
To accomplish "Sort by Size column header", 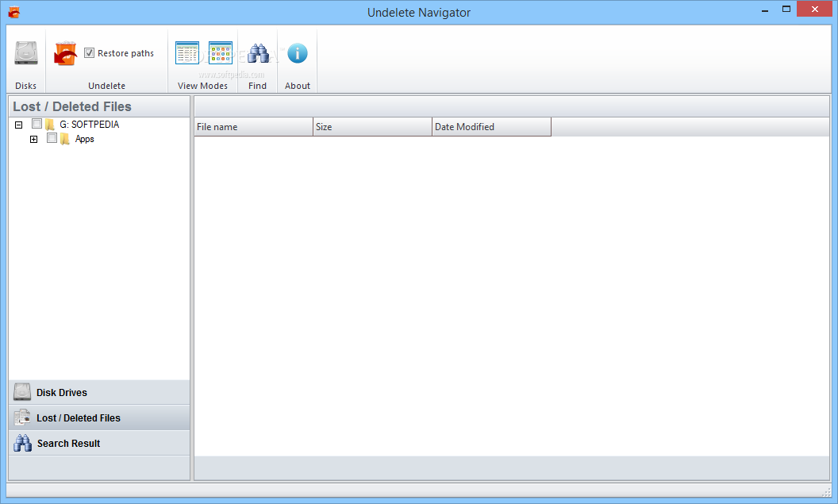I will (x=372, y=127).
